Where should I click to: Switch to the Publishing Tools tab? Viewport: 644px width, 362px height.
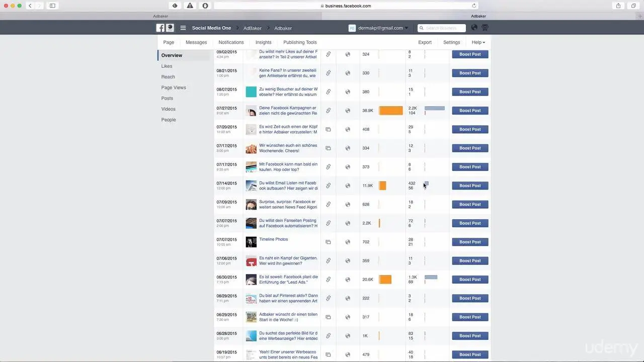click(x=300, y=42)
